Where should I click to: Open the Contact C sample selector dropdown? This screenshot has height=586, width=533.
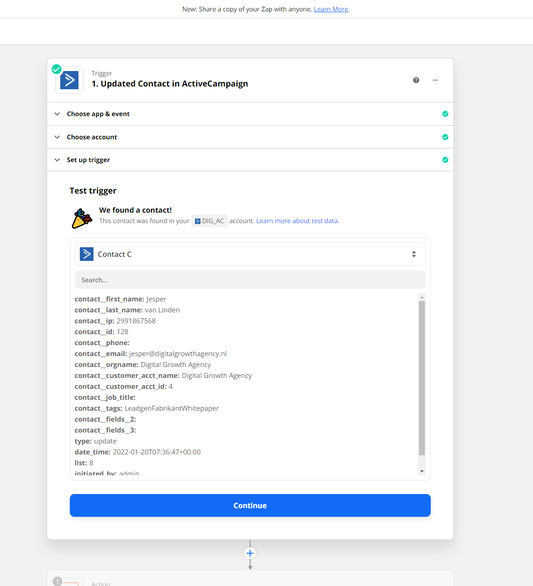tap(250, 254)
